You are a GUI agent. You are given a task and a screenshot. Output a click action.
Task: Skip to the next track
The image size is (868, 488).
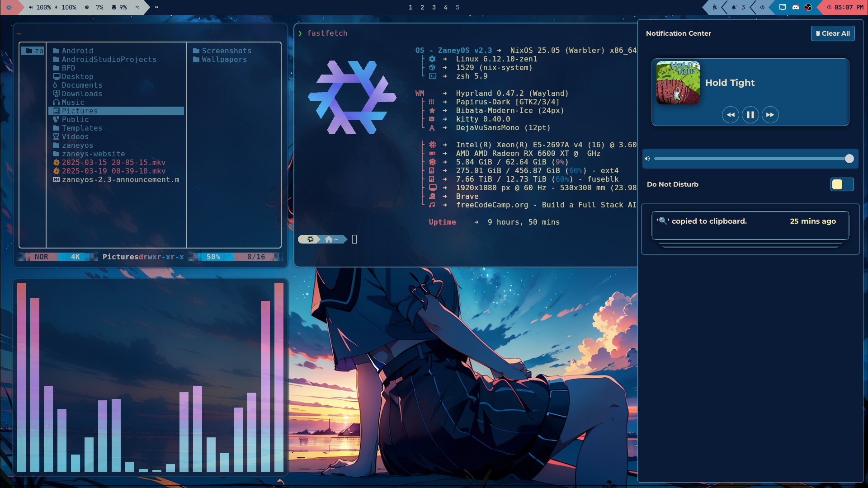[770, 115]
